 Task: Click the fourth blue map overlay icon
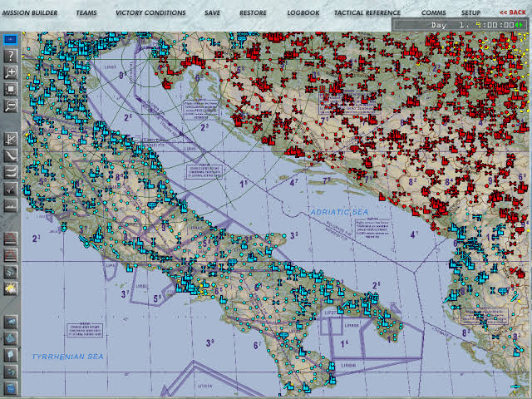pos(11,372)
